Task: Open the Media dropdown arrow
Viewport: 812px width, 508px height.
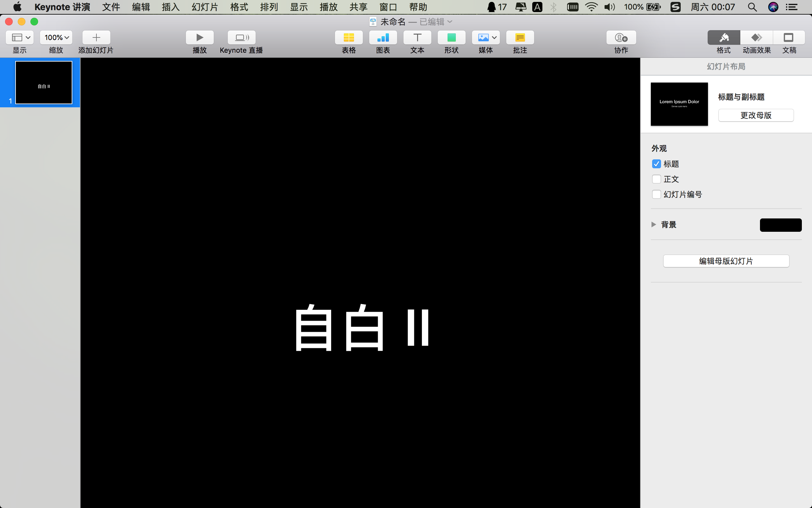Action: coord(494,37)
